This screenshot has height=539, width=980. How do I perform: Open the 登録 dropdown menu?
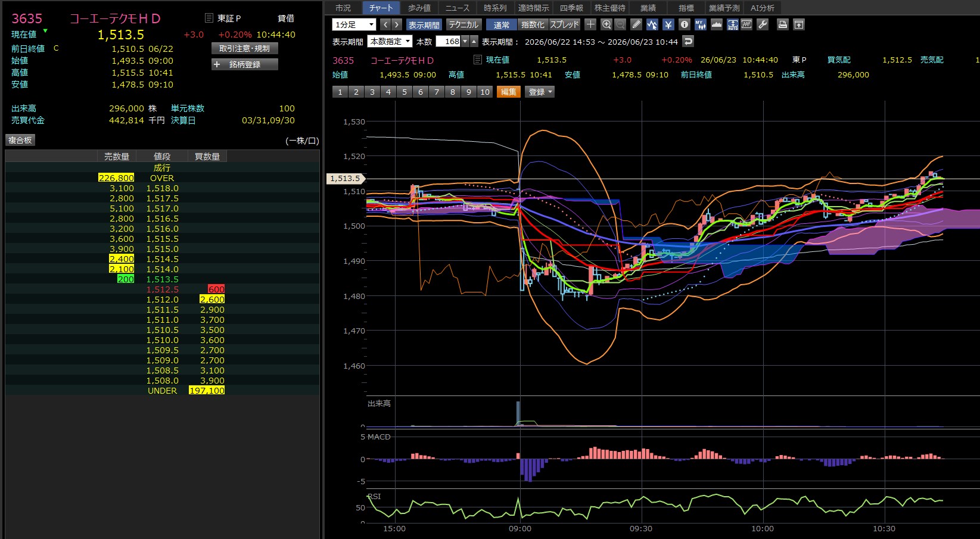[x=540, y=92]
